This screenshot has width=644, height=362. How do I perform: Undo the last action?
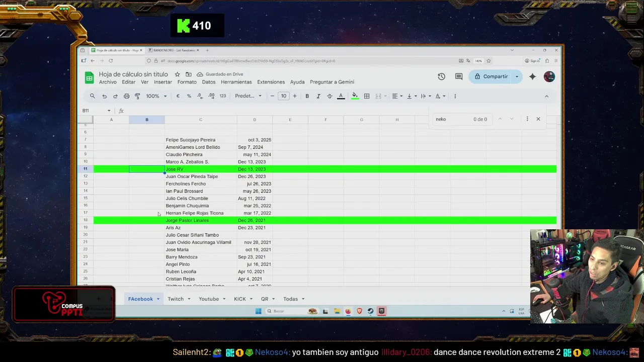click(104, 96)
